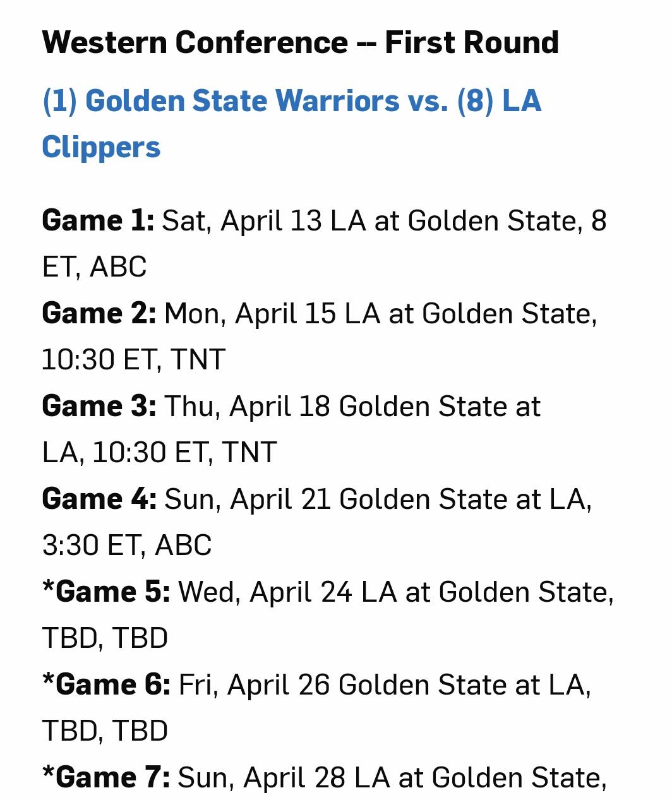This screenshot has width=672, height=800.
Task: Select 10:30 ET, TNT under Game 2
Action: 133,360
